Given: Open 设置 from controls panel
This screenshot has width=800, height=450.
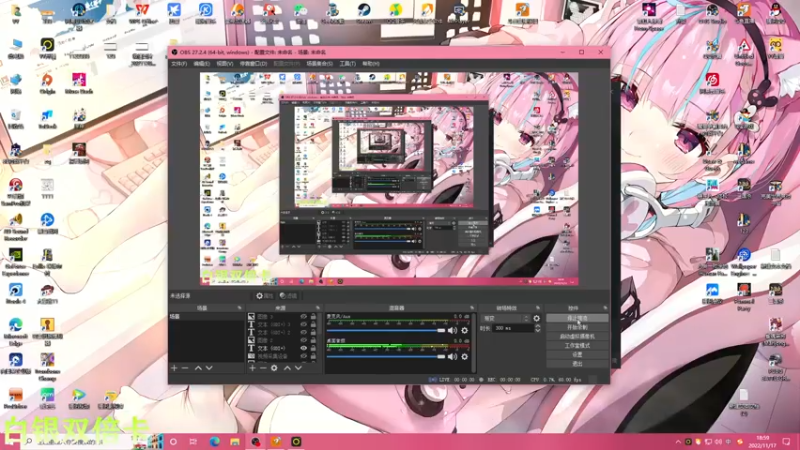Looking at the screenshot, I should [577, 354].
